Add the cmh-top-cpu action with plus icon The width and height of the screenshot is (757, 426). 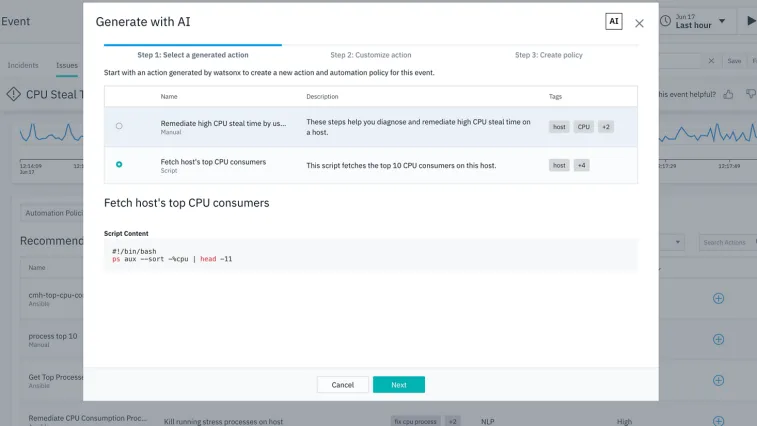tap(718, 298)
